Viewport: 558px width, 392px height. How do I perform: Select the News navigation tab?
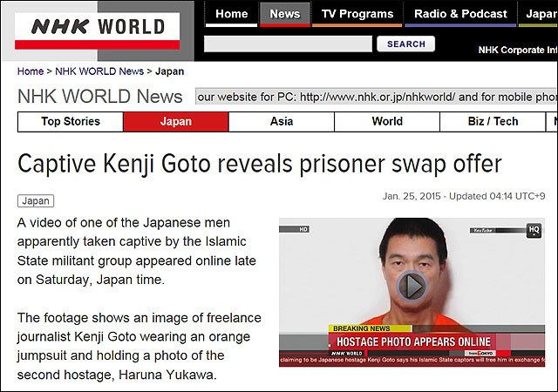pyautogui.click(x=285, y=15)
